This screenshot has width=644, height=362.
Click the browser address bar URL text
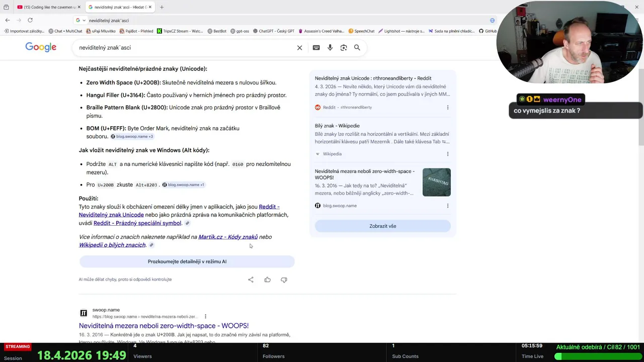[x=109, y=21]
